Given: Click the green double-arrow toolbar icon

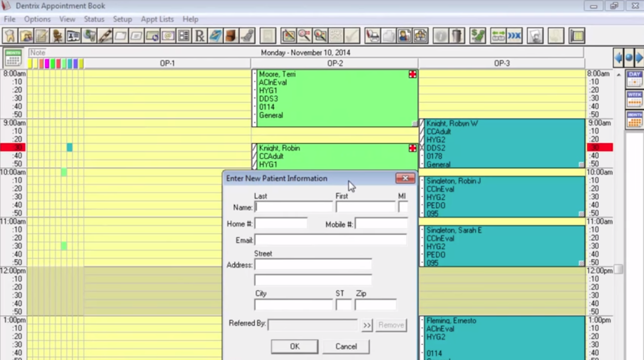Looking at the screenshot, I should 498,36.
